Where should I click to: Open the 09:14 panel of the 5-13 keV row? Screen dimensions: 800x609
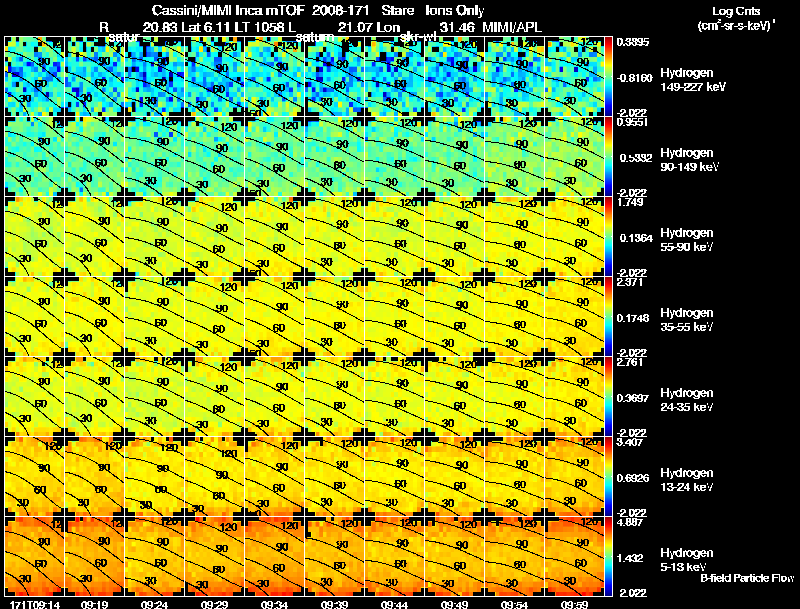34,557
